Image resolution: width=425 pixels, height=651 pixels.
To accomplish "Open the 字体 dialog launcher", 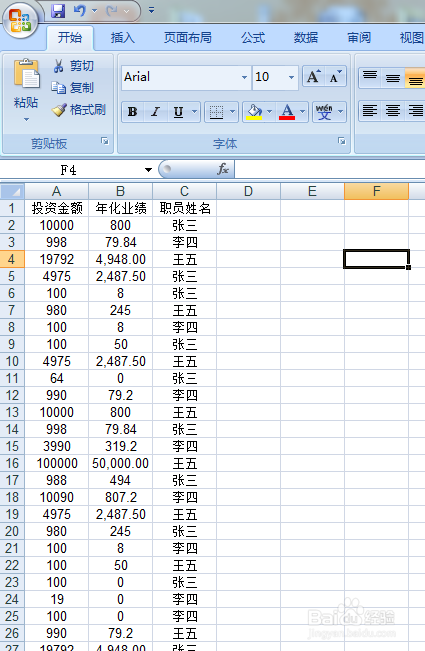I will tap(342, 141).
